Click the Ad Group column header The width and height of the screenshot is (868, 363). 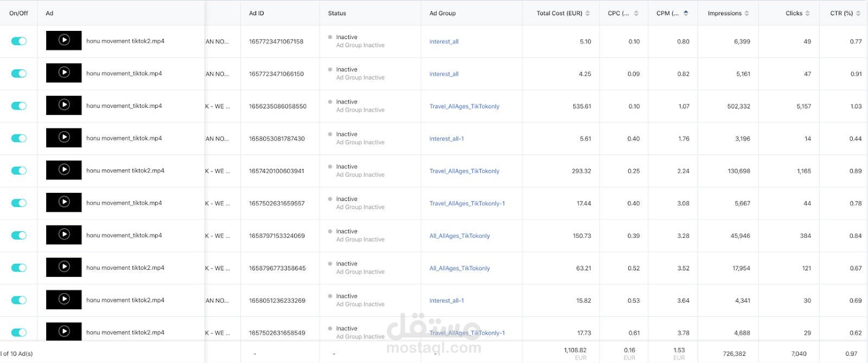tap(443, 13)
